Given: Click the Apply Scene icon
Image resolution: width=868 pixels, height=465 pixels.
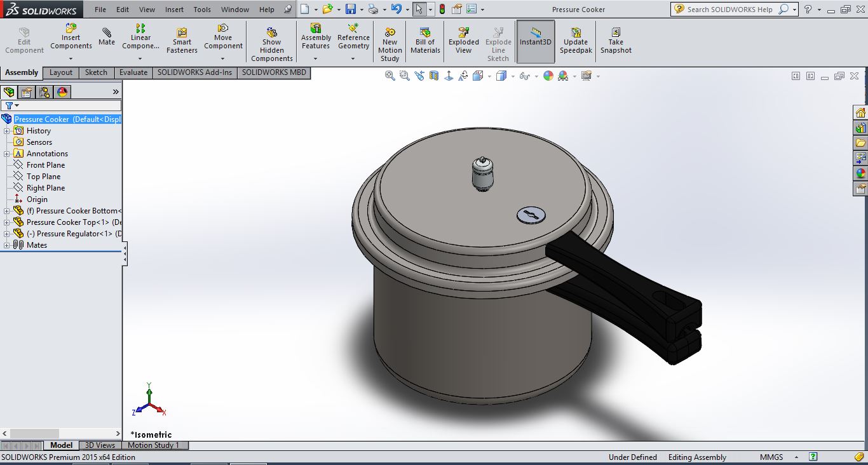Looking at the screenshot, I should [563, 76].
